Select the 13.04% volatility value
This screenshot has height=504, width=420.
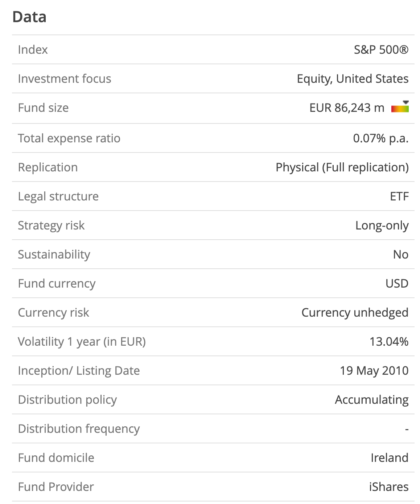(389, 342)
